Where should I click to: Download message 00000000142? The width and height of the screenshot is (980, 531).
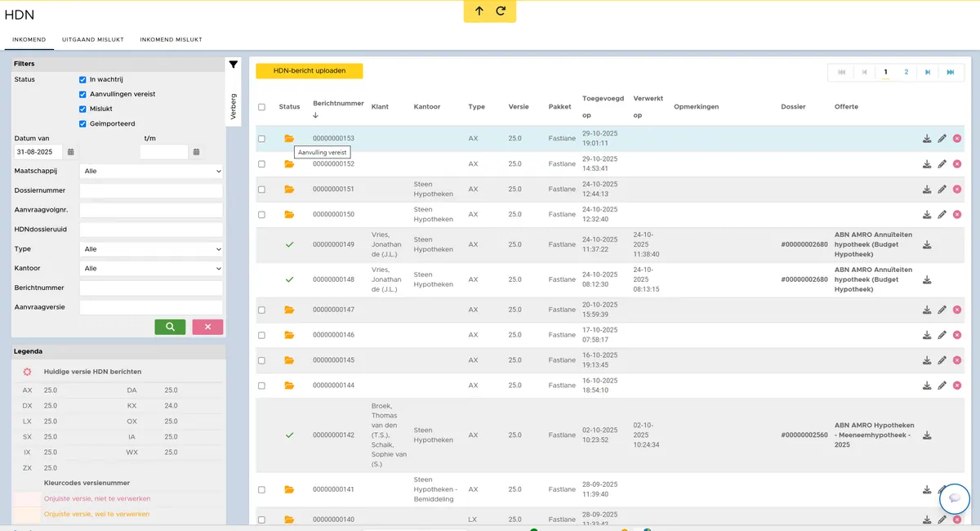927,435
